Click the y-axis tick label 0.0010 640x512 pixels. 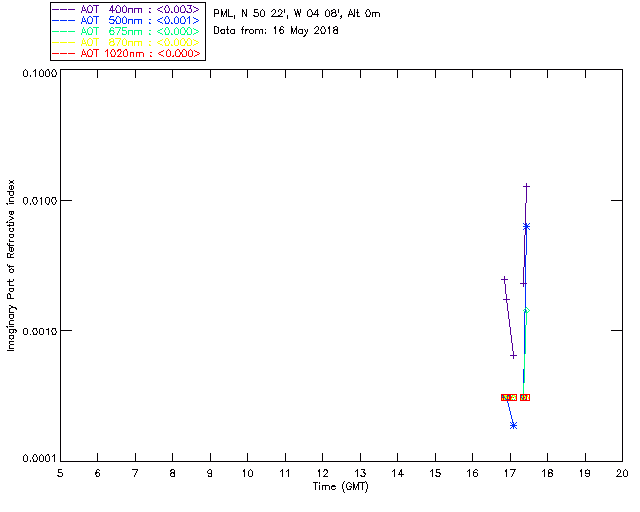tap(39, 331)
